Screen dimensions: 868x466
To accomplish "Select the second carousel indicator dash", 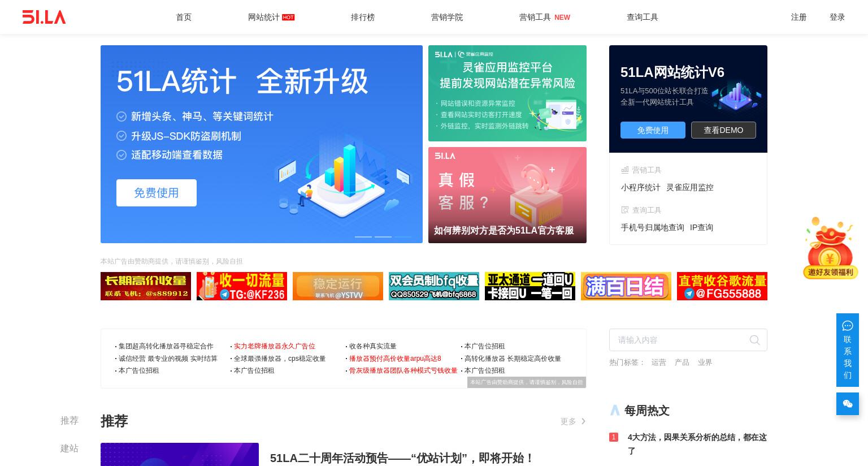I will coord(383,236).
